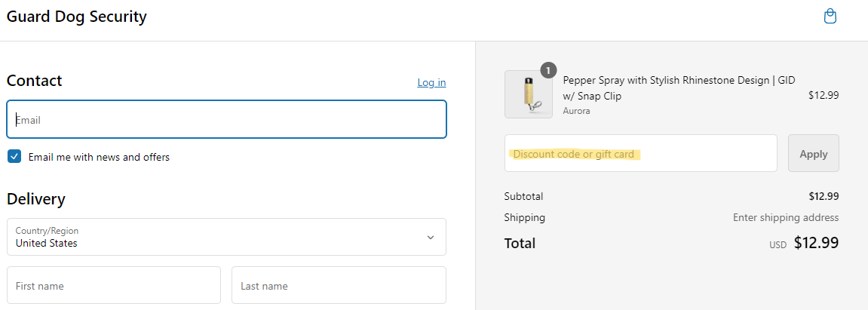Expand the Country/Region dropdown chevron
868x310 pixels.
click(x=430, y=238)
